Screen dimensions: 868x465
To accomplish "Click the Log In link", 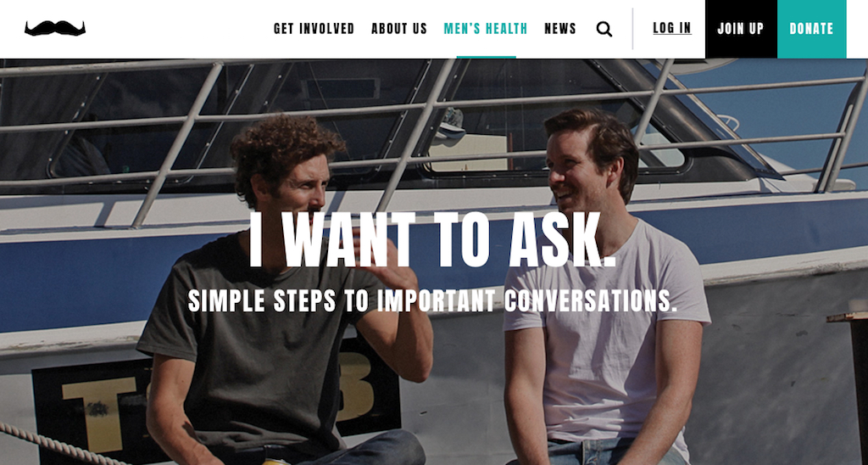I will click(x=672, y=28).
